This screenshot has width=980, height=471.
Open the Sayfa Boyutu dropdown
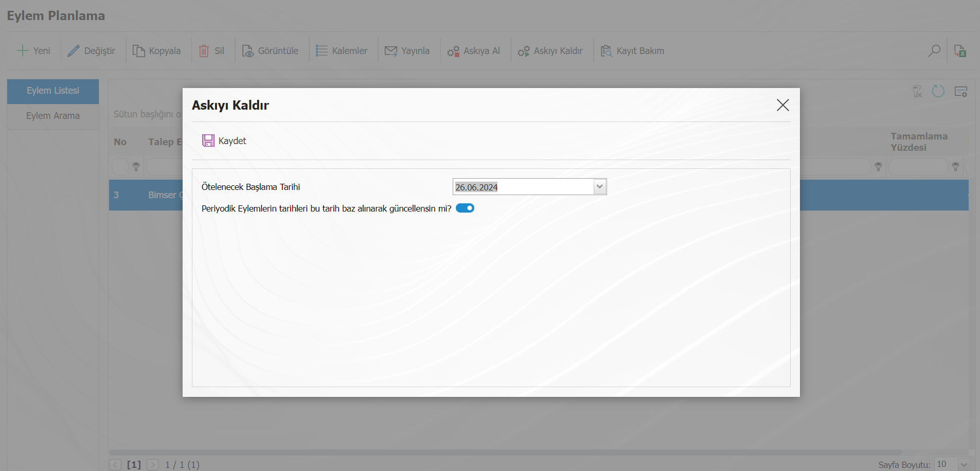[x=964, y=464]
